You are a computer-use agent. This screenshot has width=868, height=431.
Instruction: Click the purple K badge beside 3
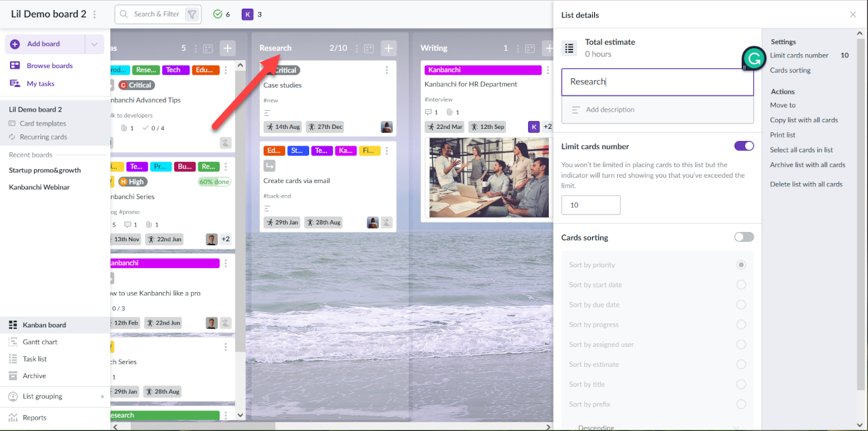[x=248, y=14]
